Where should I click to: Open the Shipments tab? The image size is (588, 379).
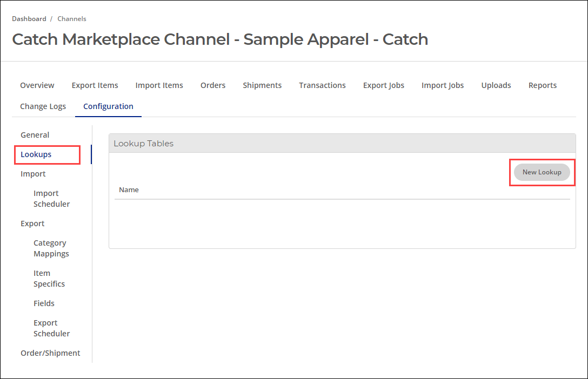pos(262,85)
